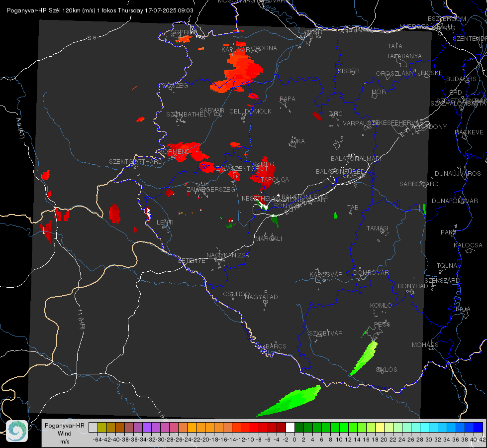Click the legend value '-64'
This screenshot has height=448, width=487.
97,440
